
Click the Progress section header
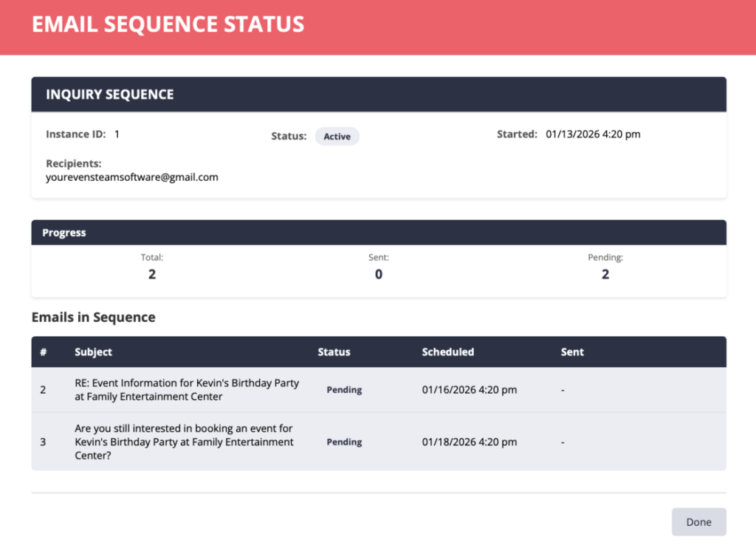point(64,233)
